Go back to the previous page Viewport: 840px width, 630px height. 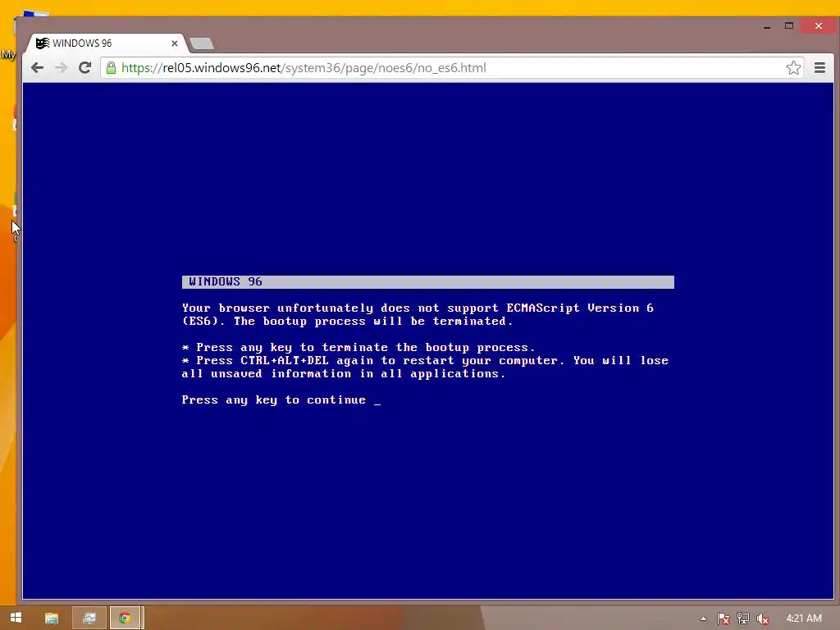point(37,67)
